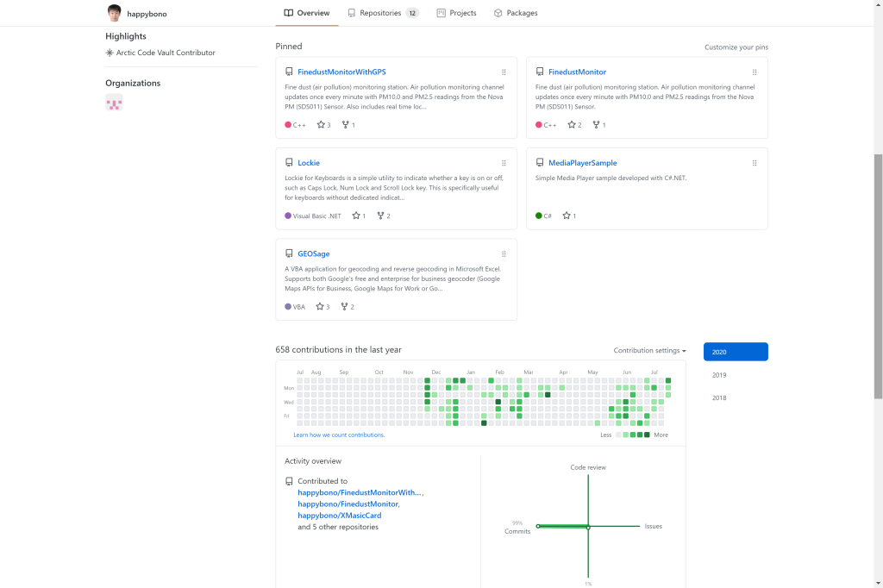Viewport: 883px width, 588px height.
Task: Open the Projects tab
Action: 457,13
